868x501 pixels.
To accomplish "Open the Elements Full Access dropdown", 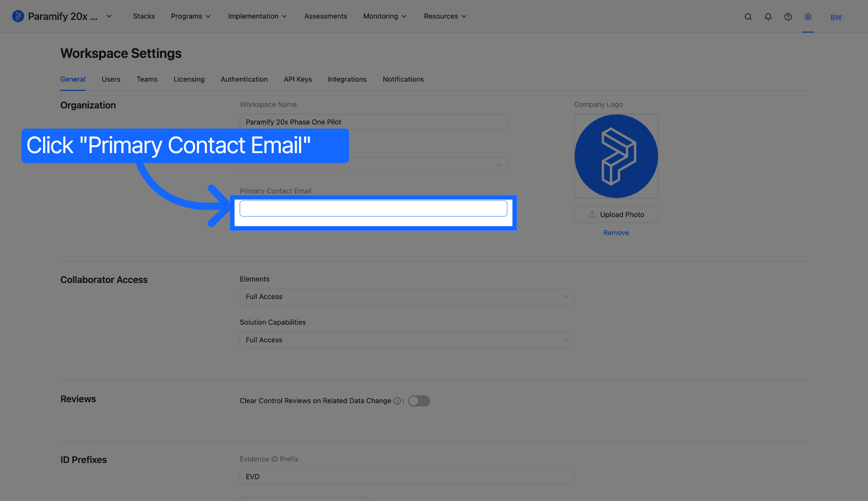I will pyautogui.click(x=407, y=296).
